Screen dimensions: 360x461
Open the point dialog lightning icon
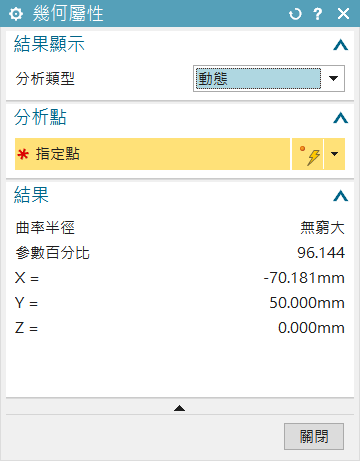point(308,154)
